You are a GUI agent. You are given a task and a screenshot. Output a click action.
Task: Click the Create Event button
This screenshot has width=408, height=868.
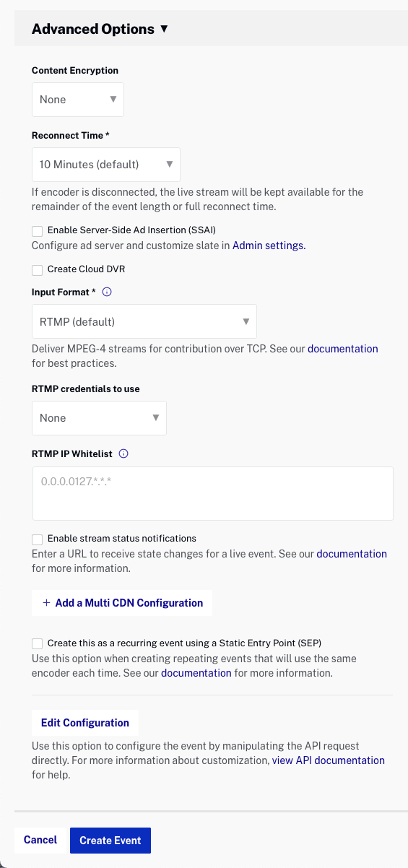(x=110, y=841)
